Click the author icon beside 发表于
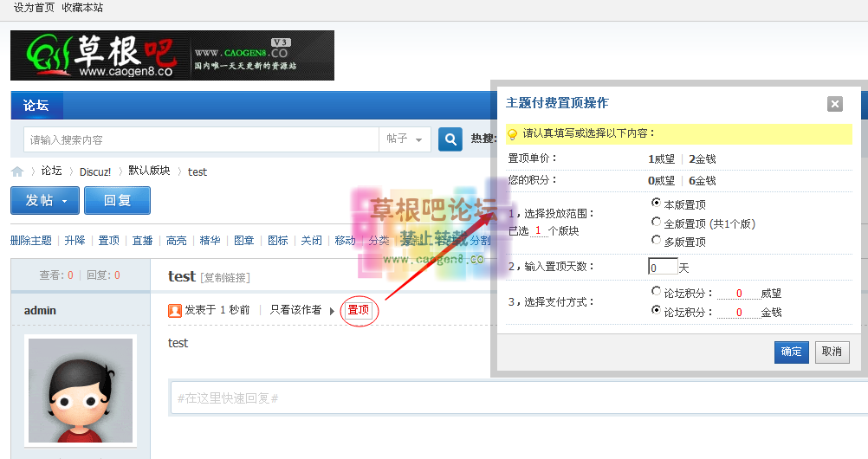 175,311
